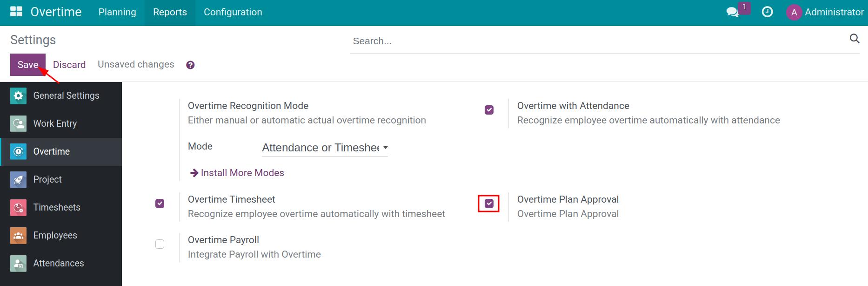
Task: Click the Project rocket icon
Action: 18,179
